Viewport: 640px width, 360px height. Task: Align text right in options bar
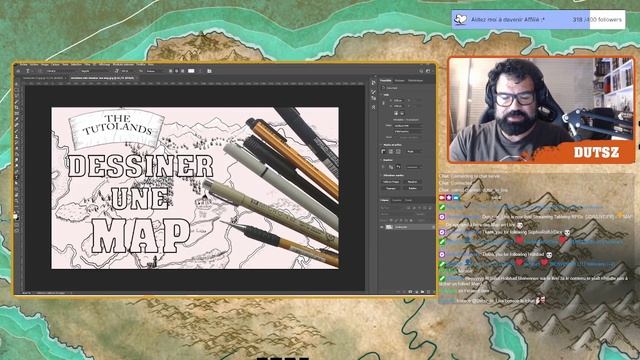183,71
